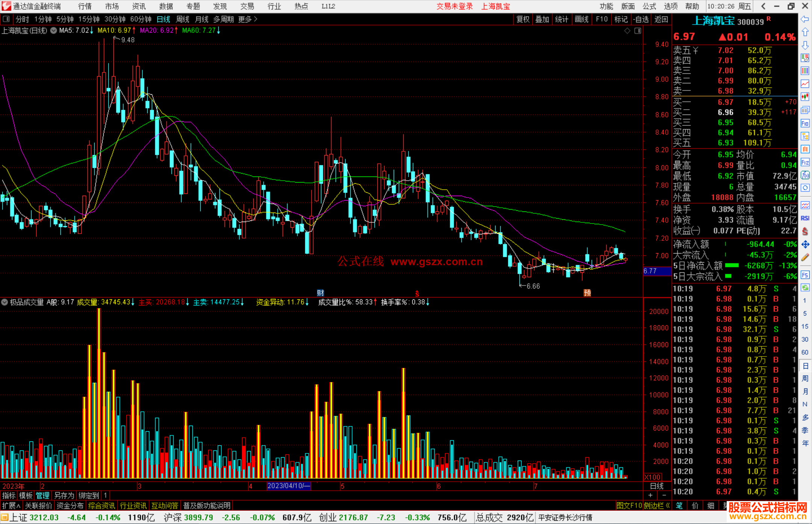Viewport: 812px width, 524px height.
Task: Open the f(x) formula manager icon
Action: point(805,175)
